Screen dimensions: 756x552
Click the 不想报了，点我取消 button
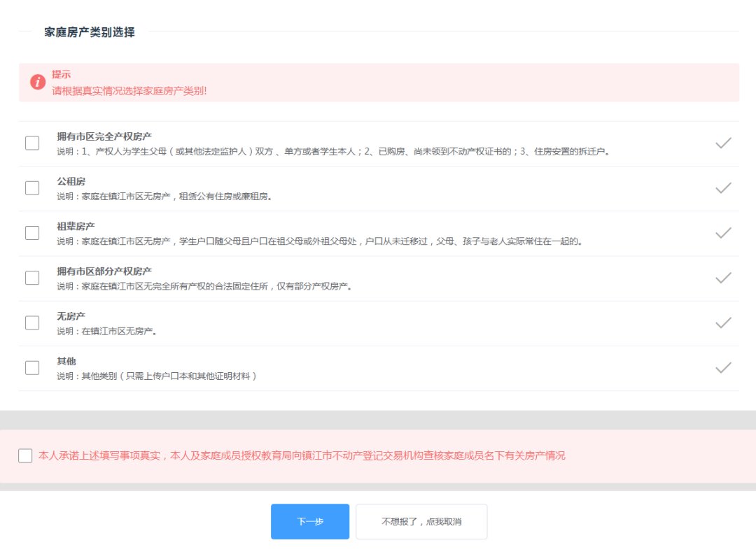click(421, 522)
